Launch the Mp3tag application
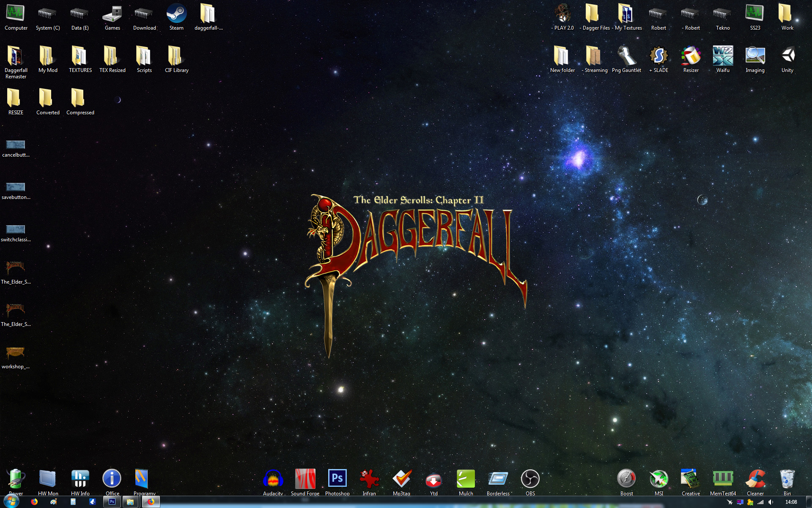This screenshot has height=508, width=812. (401, 482)
